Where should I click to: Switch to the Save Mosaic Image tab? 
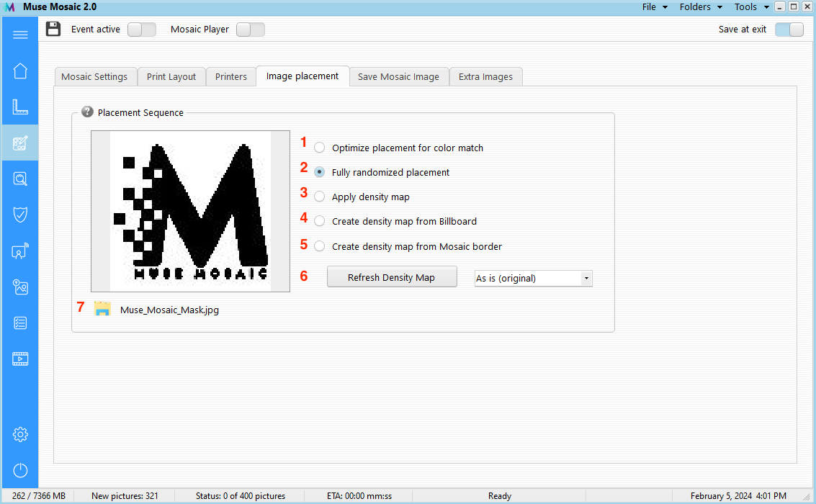[x=398, y=76]
